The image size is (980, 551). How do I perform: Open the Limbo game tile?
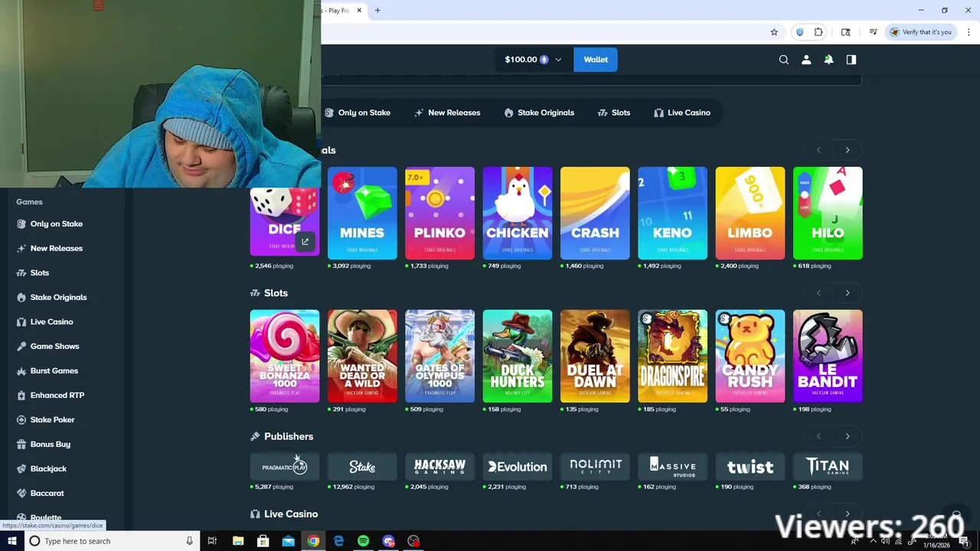click(750, 213)
